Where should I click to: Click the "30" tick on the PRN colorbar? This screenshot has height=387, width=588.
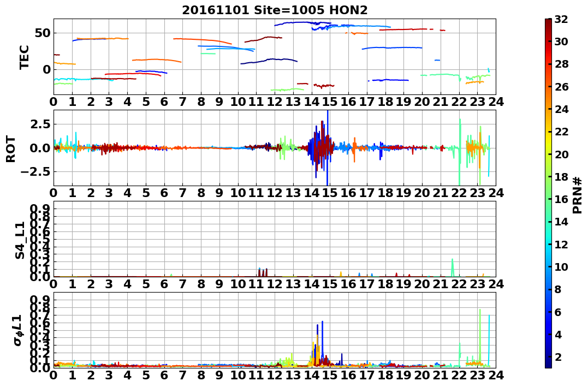pos(561,41)
